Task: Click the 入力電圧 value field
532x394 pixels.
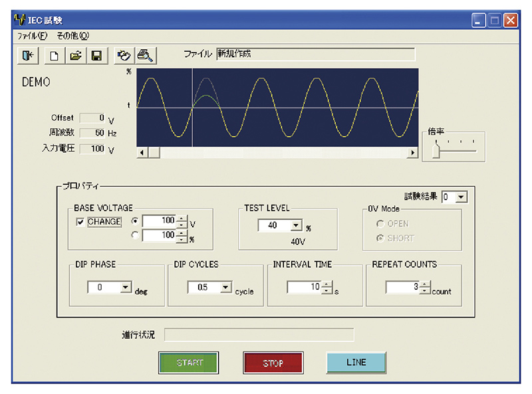Action: pos(92,149)
